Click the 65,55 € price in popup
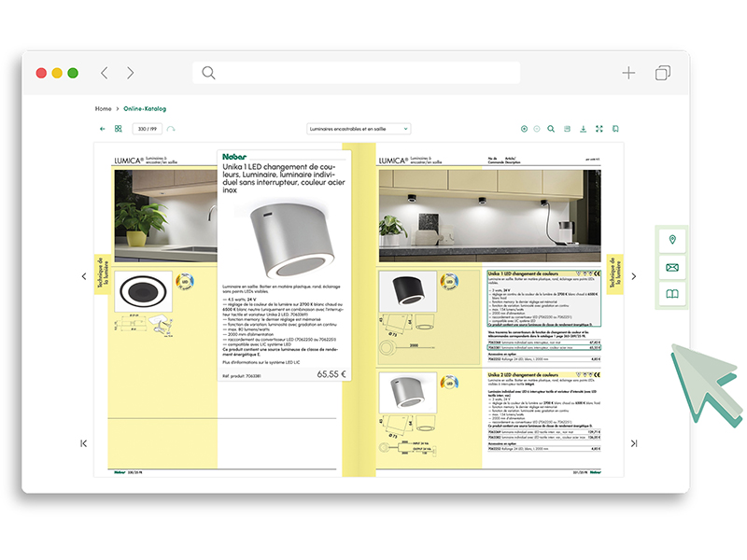The height and width of the screenshot is (560, 747). click(x=331, y=374)
